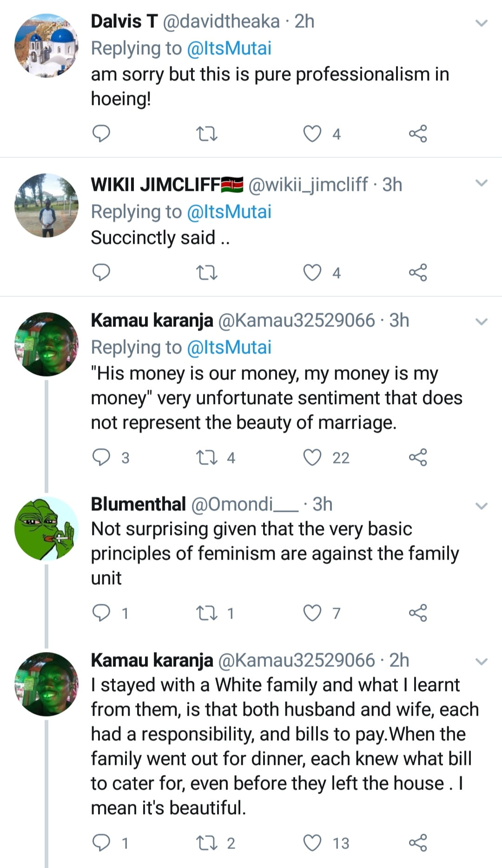Open dropdown arrow on Blumenthal's tweet
This screenshot has height=868, width=502.
[482, 506]
